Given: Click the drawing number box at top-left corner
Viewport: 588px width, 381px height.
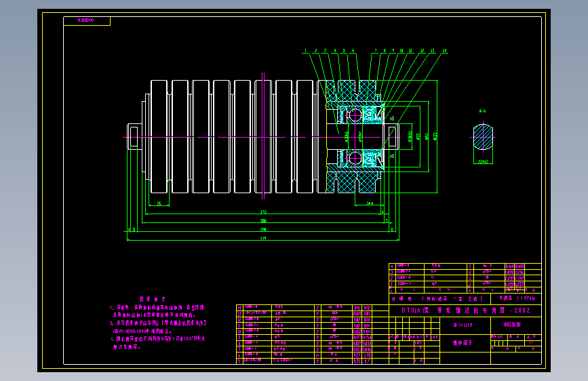Looking at the screenshot, I should pyautogui.click(x=87, y=20).
